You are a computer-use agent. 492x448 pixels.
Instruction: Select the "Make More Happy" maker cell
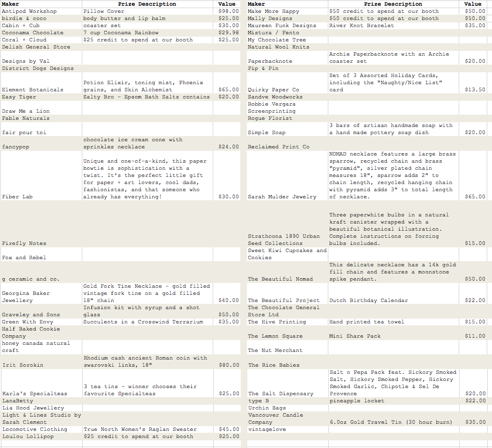pos(287,11)
